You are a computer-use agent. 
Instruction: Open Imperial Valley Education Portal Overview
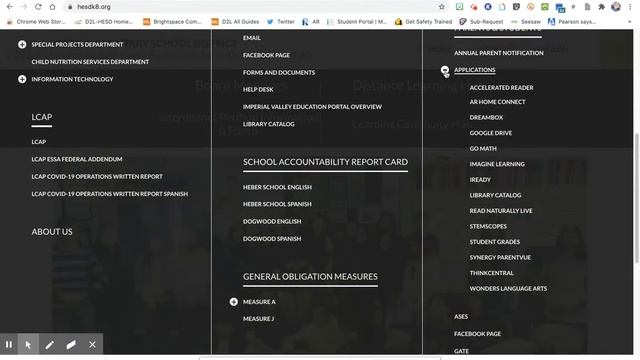(312, 107)
